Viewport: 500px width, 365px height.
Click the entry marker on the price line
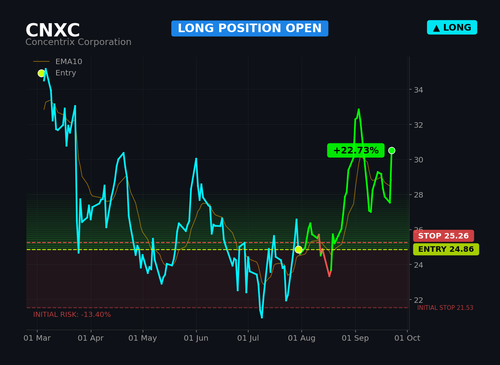(298, 249)
